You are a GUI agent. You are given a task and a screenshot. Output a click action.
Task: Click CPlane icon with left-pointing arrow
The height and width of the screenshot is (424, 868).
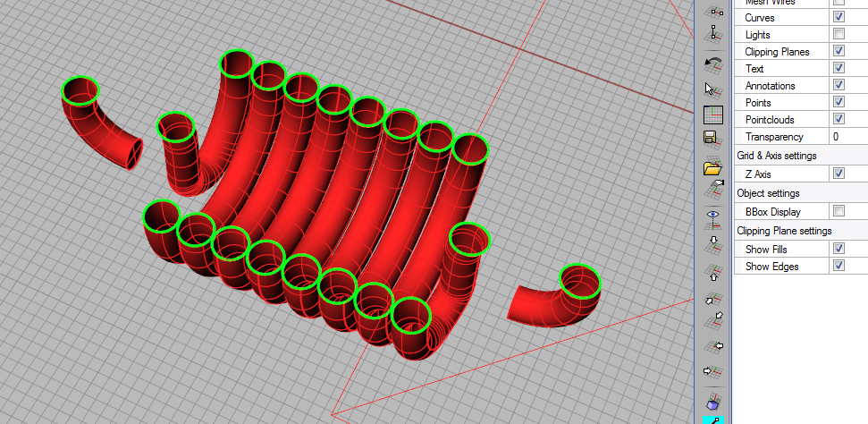713,346
